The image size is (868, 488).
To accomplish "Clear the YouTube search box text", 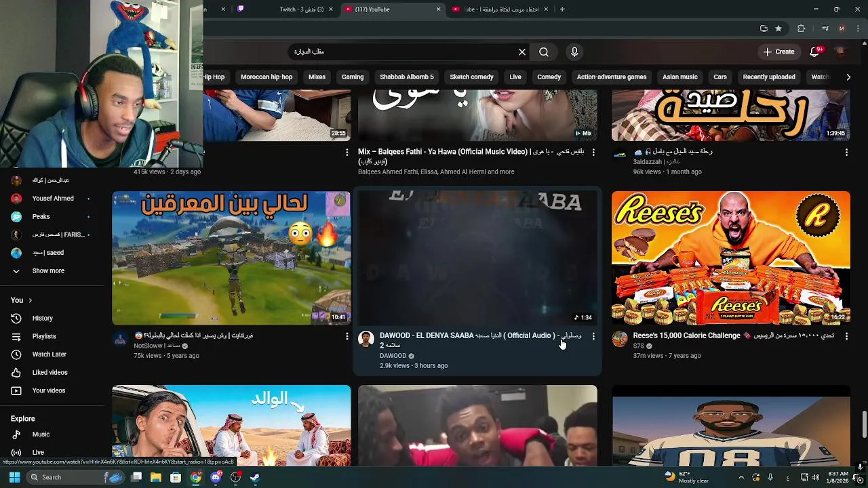I will coord(522,52).
